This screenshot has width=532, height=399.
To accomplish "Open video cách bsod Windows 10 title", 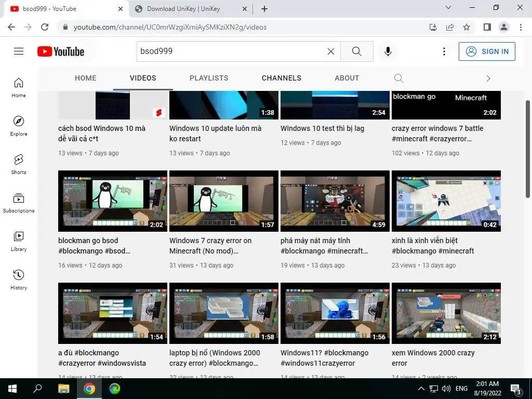I will [102, 134].
